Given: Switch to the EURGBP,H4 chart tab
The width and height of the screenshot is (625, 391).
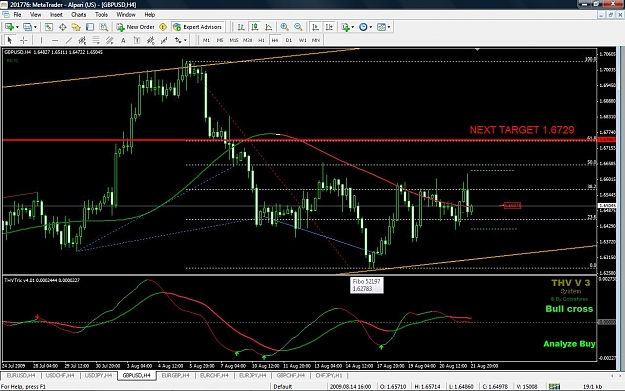Looking at the screenshot, I should (x=175, y=375).
